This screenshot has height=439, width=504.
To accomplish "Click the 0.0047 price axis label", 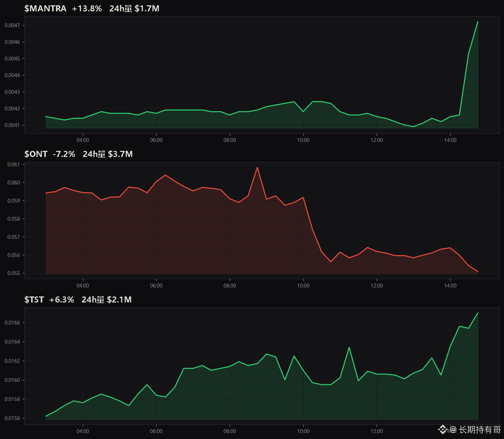I will 12,25.
